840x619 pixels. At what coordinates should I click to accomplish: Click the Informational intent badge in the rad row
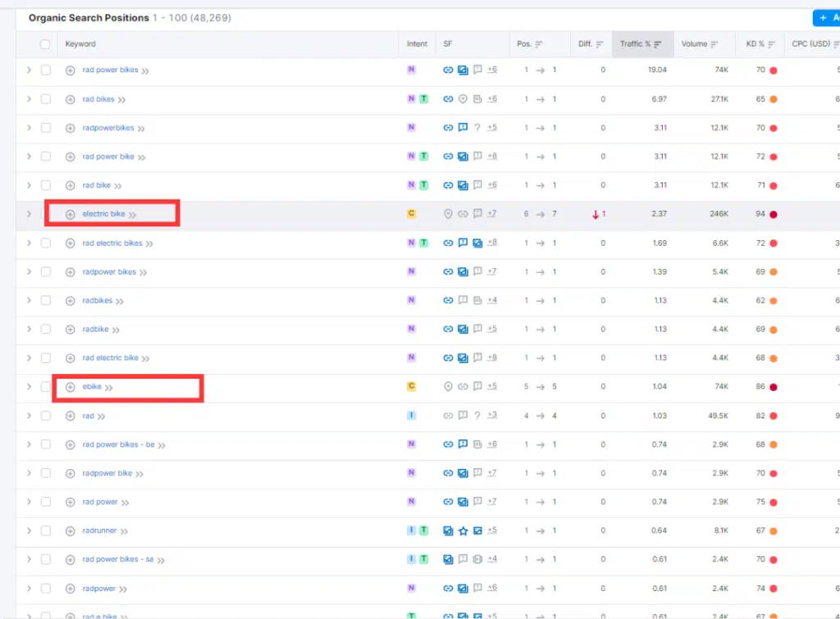(x=412, y=415)
